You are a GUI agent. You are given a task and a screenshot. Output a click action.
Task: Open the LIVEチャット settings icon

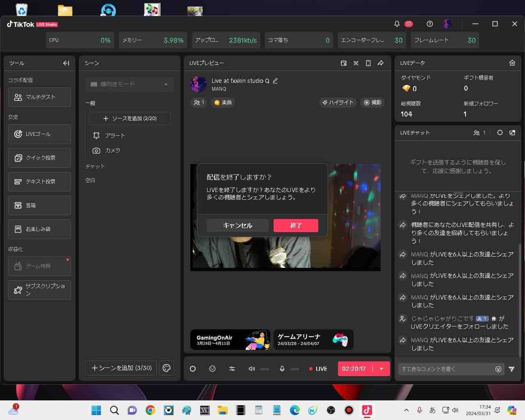click(x=500, y=133)
